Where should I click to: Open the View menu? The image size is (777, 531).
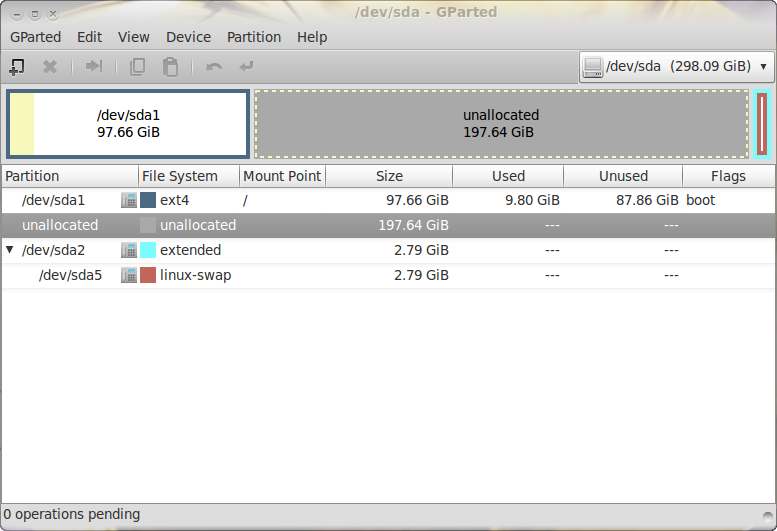(x=134, y=37)
